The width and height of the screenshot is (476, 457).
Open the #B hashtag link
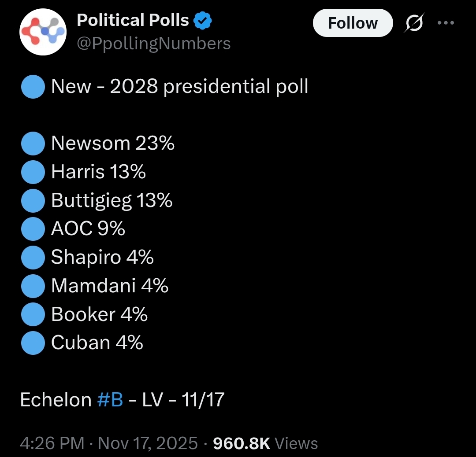coord(110,400)
